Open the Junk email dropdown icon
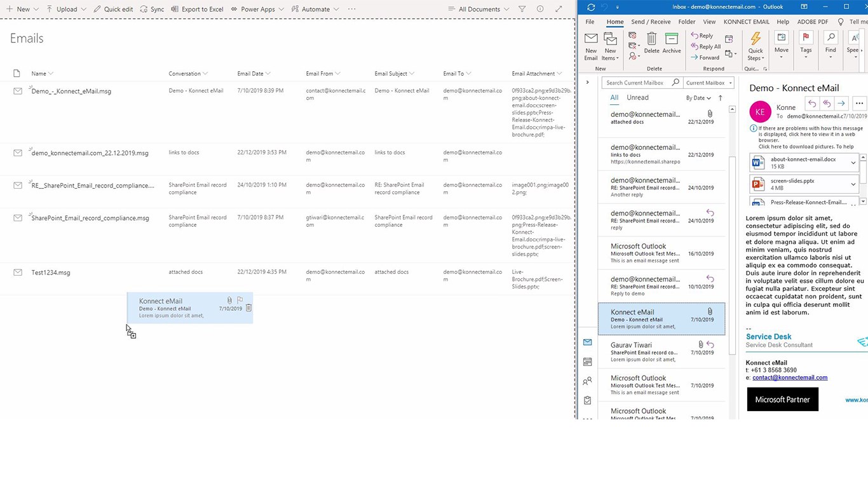The image size is (868, 488). (x=634, y=57)
